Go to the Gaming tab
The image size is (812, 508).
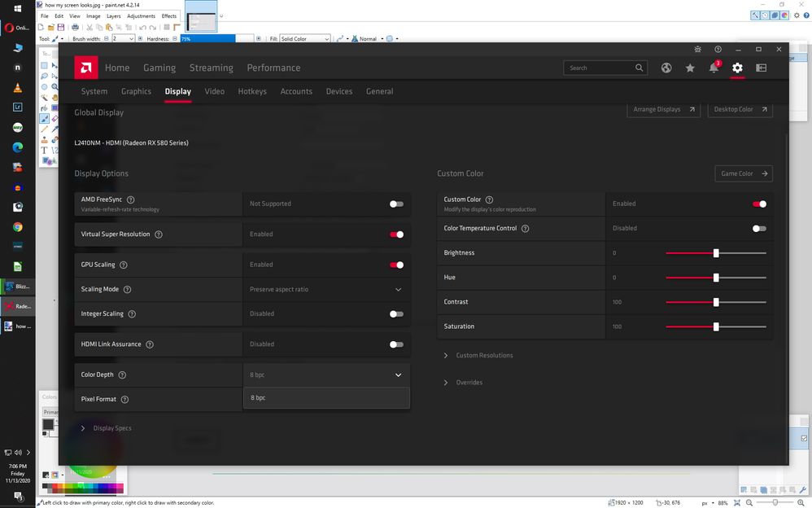tap(159, 68)
